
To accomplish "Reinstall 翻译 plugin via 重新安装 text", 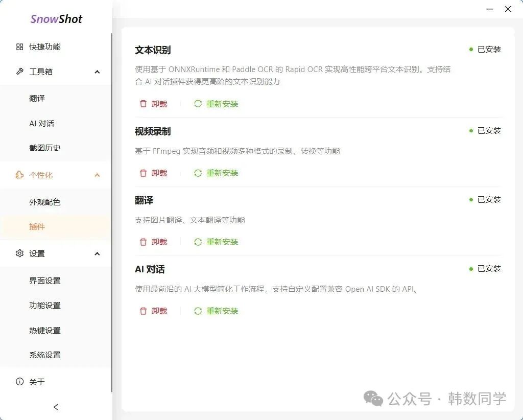I will pyautogui.click(x=222, y=242).
